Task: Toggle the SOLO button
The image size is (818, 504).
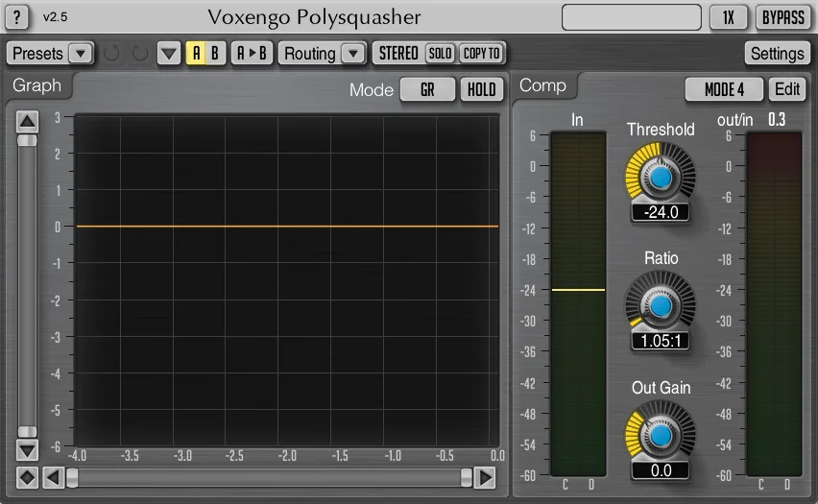Action: [441, 53]
